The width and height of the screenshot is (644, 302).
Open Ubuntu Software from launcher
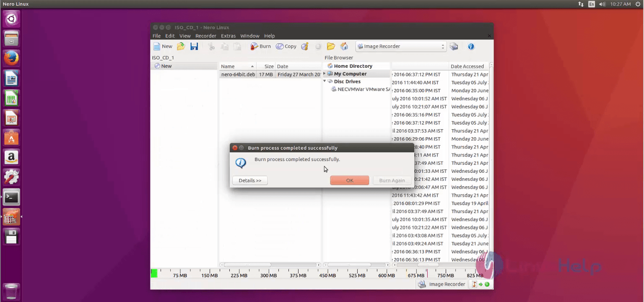click(11, 138)
